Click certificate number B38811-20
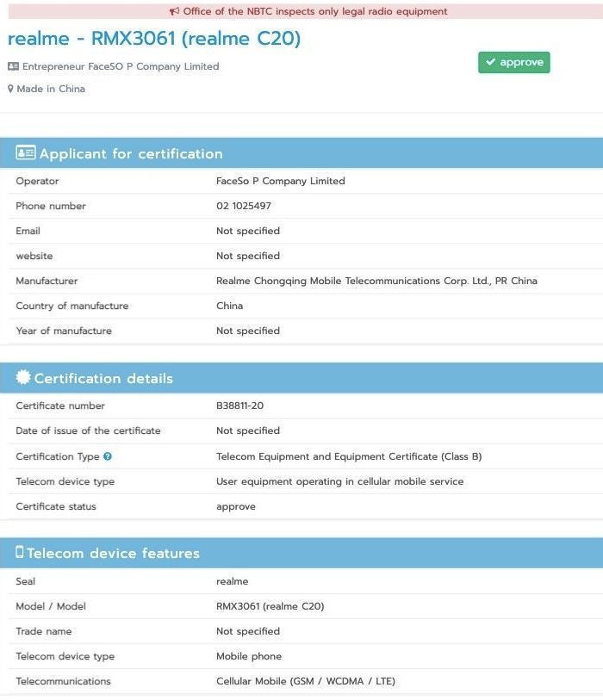This screenshot has width=603, height=700. (239, 406)
